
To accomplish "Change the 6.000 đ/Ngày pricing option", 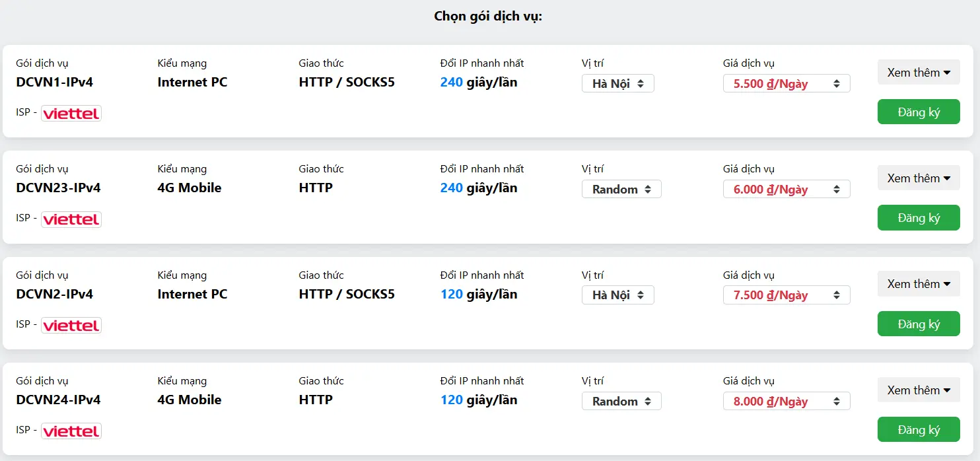I will click(x=786, y=189).
